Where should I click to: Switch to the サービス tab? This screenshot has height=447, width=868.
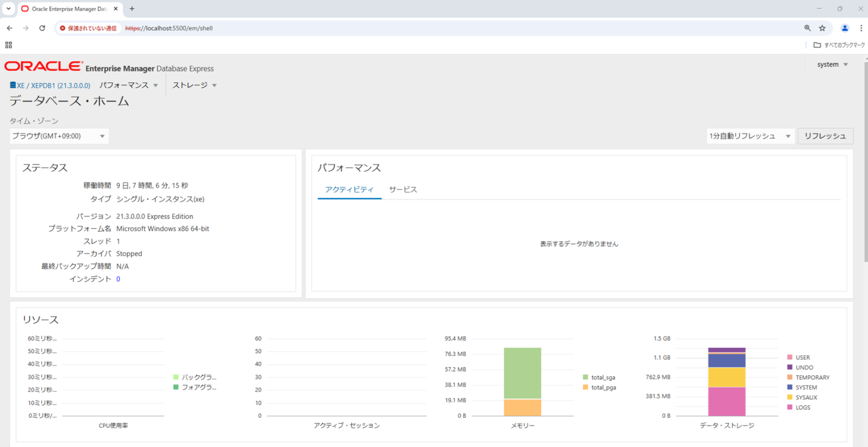pyautogui.click(x=403, y=189)
